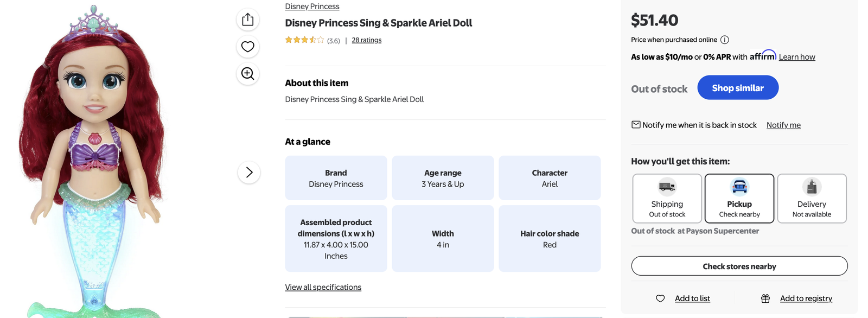The width and height of the screenshot is (868, 318).
Task: Click the share icon beside the doll image
Action: [x=248, y=20]
